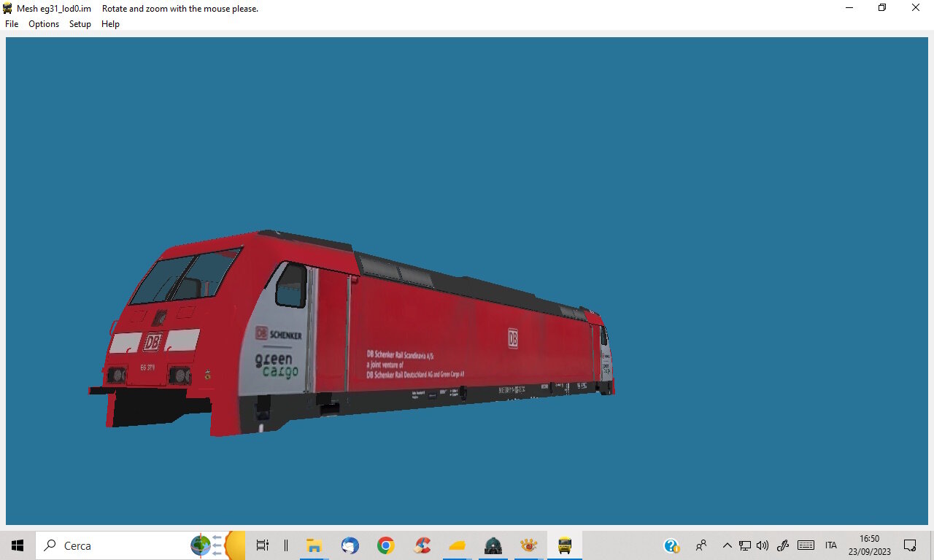The image size is (934, 560).
Task: Open Task View from taskbar
Action: point(263,545)
